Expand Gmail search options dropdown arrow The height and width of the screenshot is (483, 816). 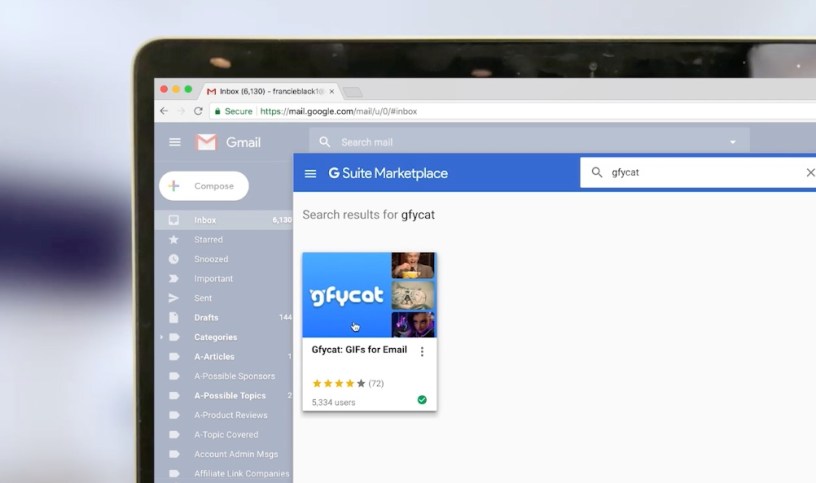coord(733,142)
